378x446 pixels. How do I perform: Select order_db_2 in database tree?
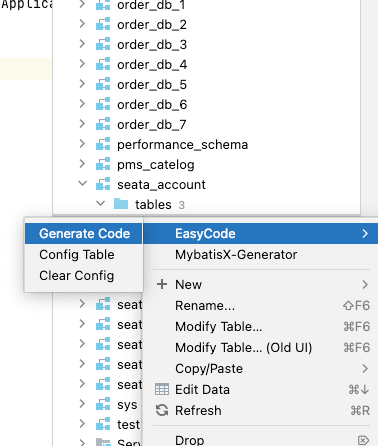click(152, 25)
